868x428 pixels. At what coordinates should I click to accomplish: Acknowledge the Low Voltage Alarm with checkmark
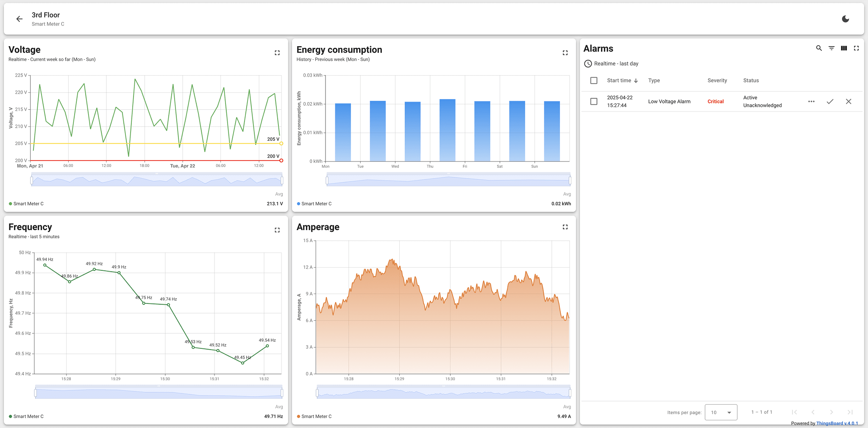coord(830,102)
